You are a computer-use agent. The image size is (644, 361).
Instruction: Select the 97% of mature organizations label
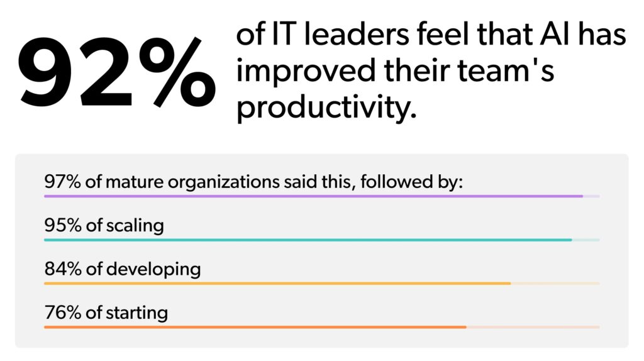[253, 182]
